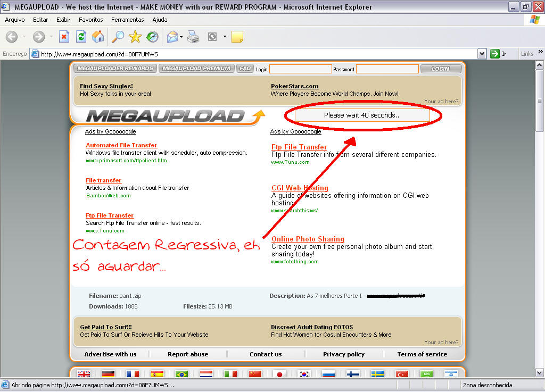Image resolution: width=545 pixels, height=392 pixels.
Task: Click the LOGIN button
Action: tap(441, 69)
